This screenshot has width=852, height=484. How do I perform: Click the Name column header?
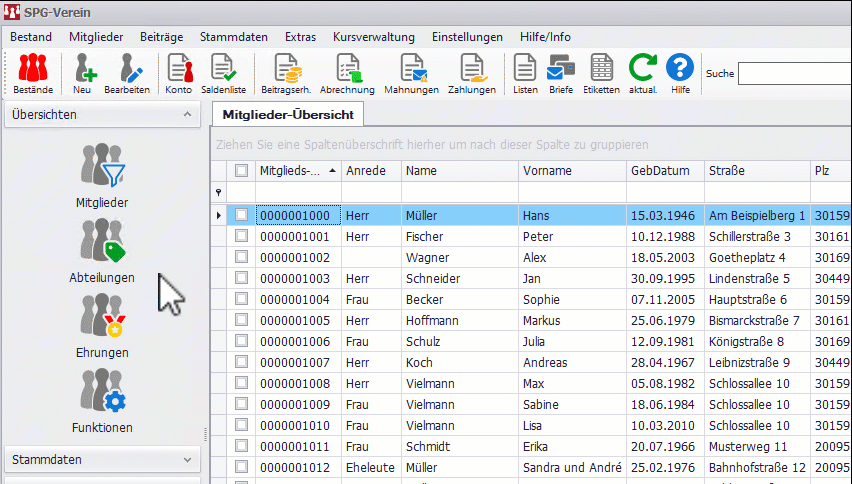421,171
